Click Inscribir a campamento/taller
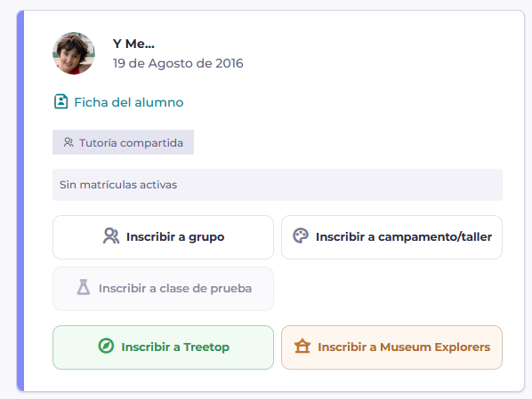 (391, 237)
